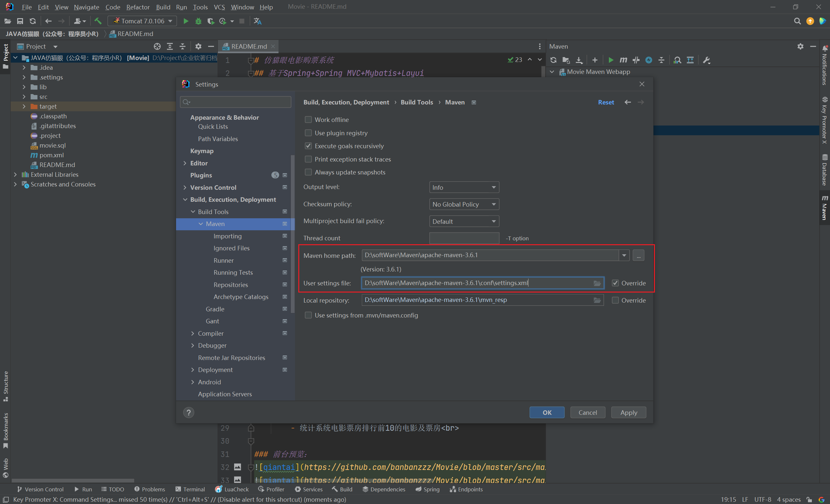Click the collapse Maven tree icon

(x=662, y=60)
